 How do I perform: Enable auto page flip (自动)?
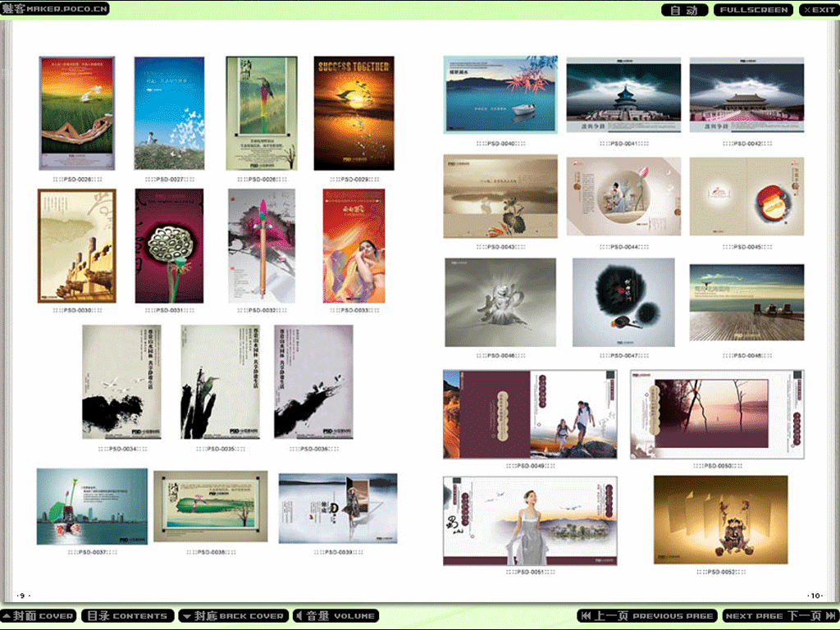(684, 10)
